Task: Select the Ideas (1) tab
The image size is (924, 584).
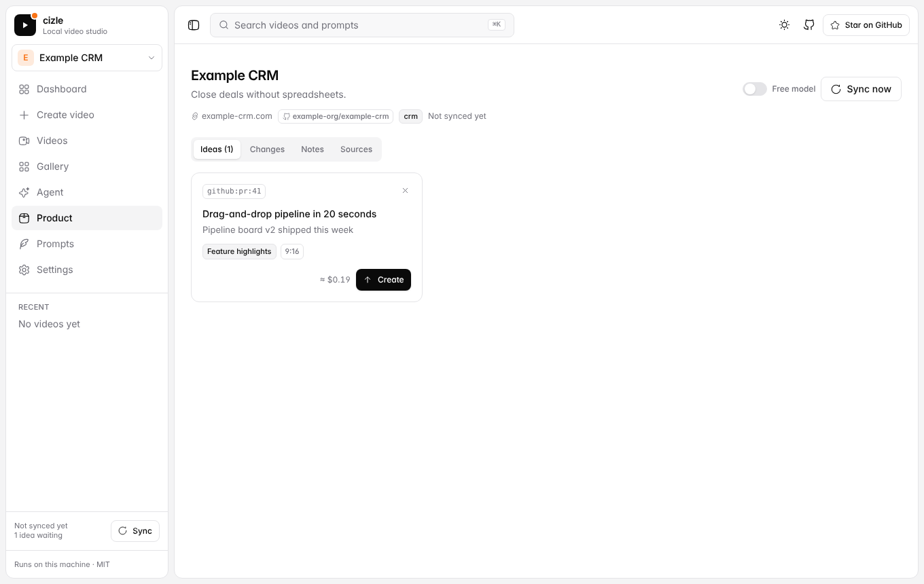Action: [x=217, y=149]
